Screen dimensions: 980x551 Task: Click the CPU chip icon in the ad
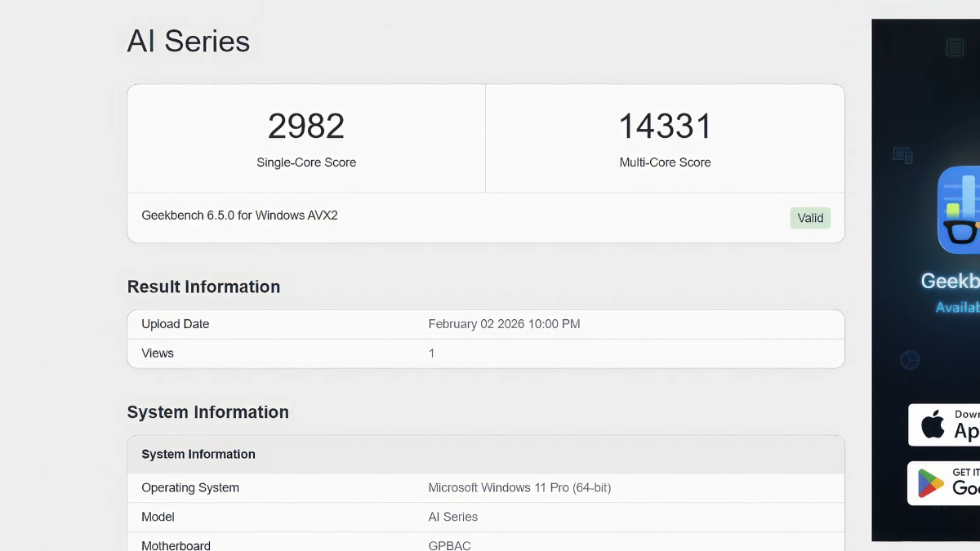[x=955, y=48]
